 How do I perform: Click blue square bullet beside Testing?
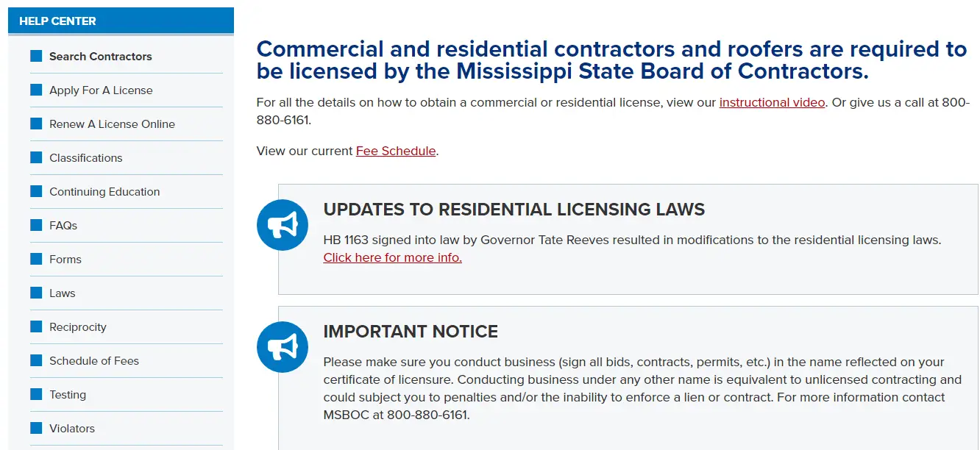pyautogui.click(x=36, y=395)
